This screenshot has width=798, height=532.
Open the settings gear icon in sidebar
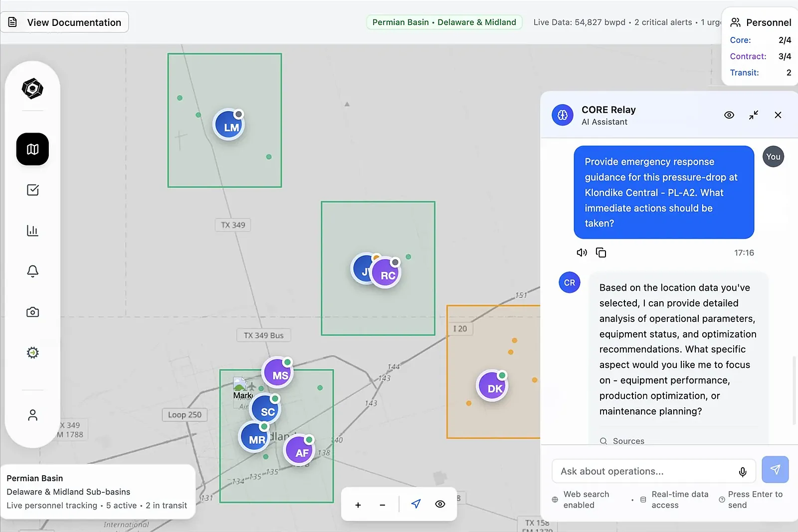coord(32,353)
